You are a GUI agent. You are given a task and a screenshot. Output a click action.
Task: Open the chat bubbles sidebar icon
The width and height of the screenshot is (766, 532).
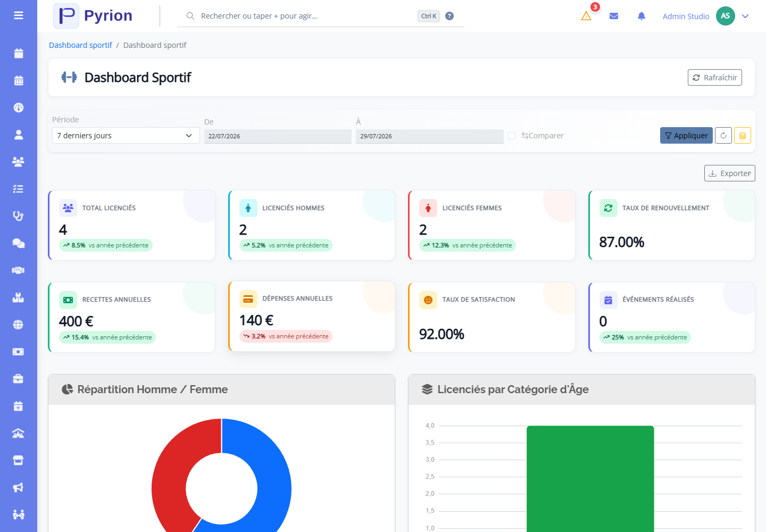[19, 243]
